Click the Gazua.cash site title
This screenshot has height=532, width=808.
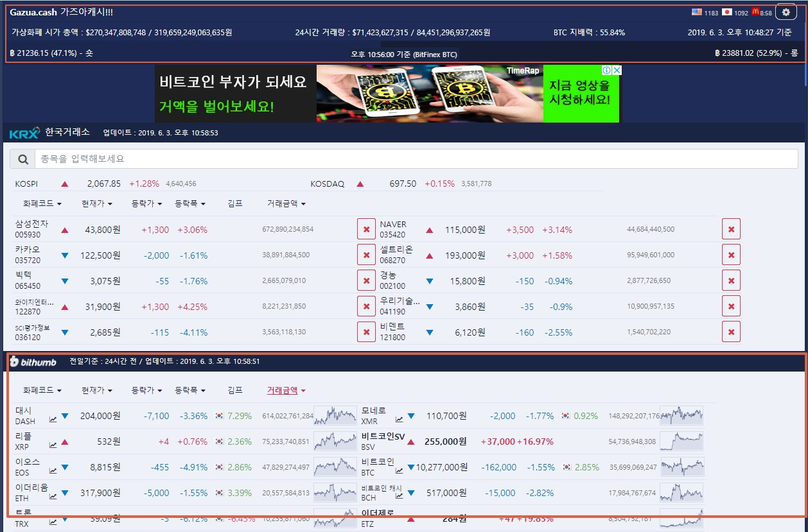pos(62,12)
